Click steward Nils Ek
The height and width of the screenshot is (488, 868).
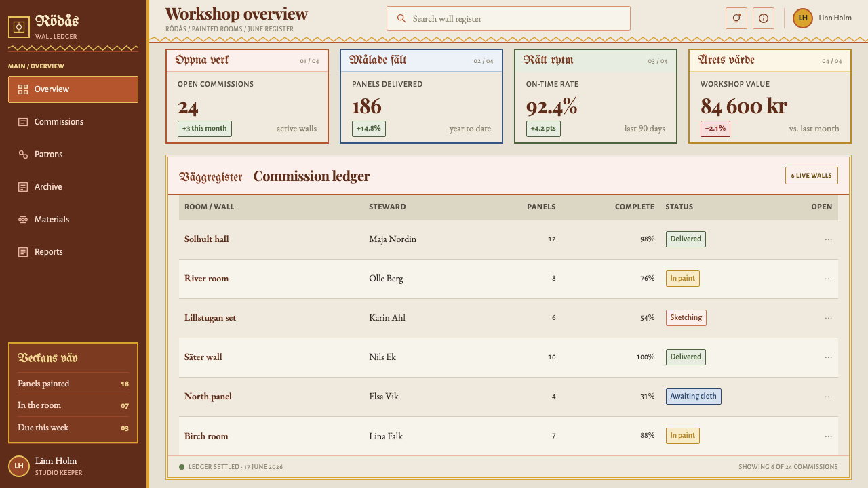pyautogui.click(x=382, y=357)
